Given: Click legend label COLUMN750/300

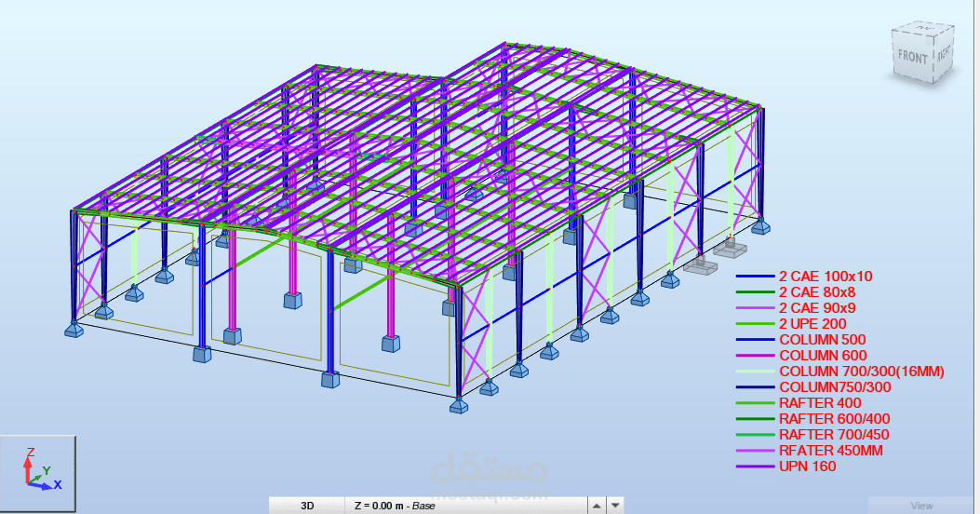Looking at the screenshot, I should point(835,387).
